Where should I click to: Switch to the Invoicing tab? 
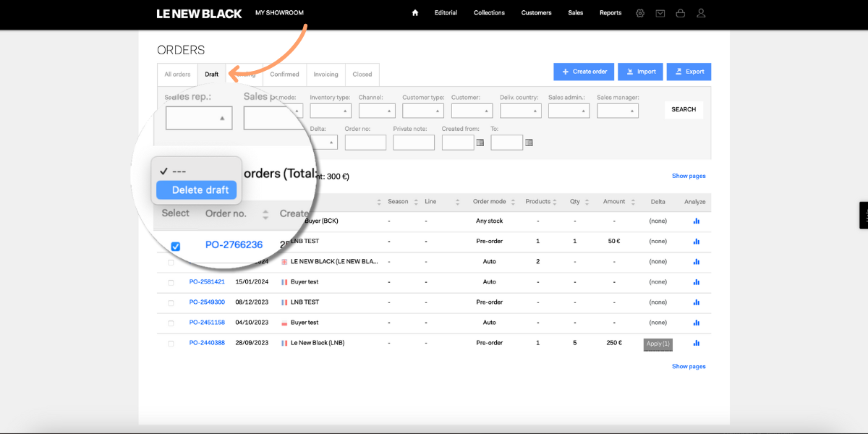tap(325, 75)
